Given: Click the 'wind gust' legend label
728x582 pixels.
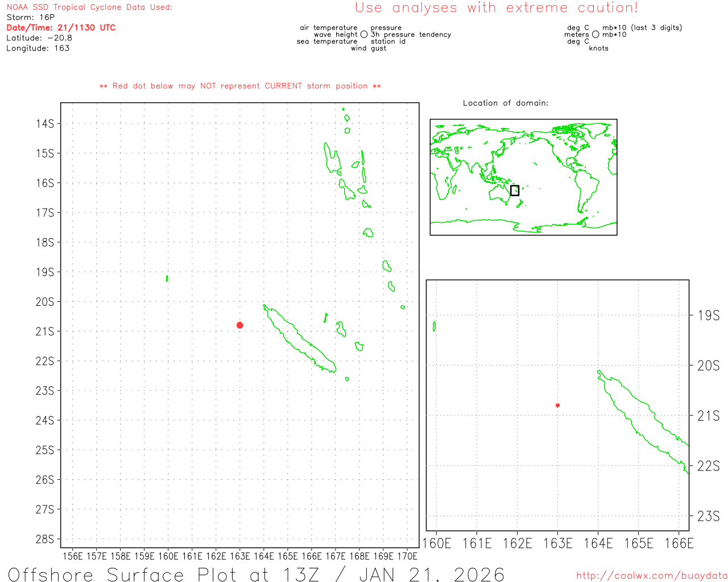Looking at the screenshot, I should coord(369,48).
